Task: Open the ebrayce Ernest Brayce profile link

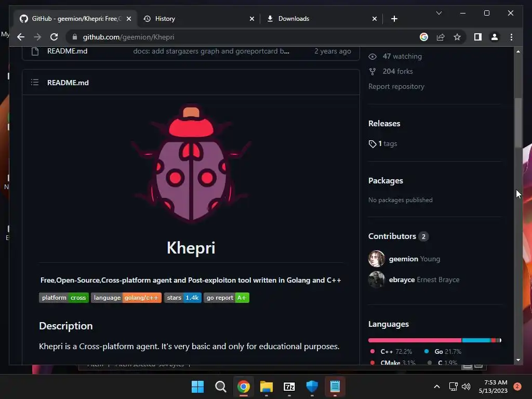Action: (x=424, y=280)
